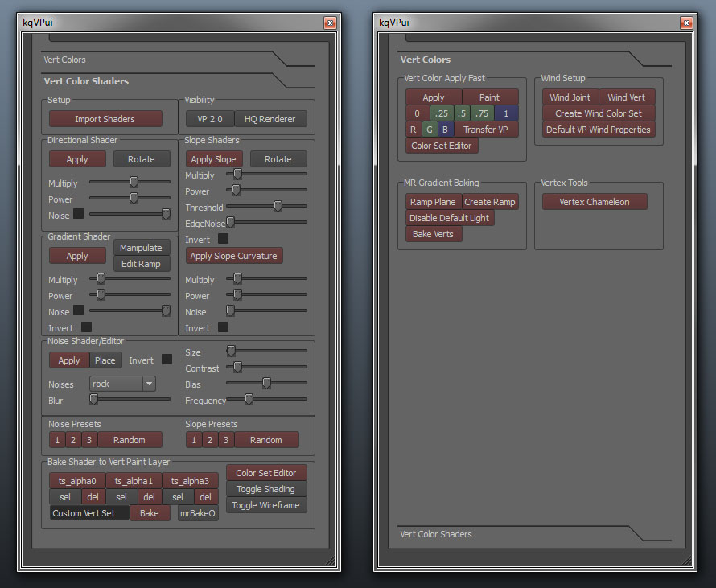Click the Apply Slope Curvature button
716x588 pixels.
(234, 256)
